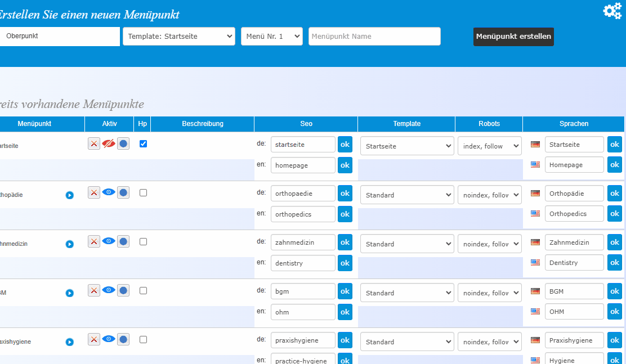Click the Sprachen column header
The width and height of the screenshot is (626, 364).
point(574,124)
